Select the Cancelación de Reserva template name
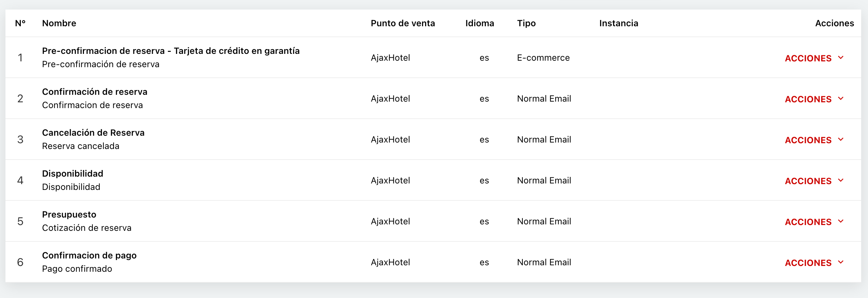868x298 pixels. (93, 133)
